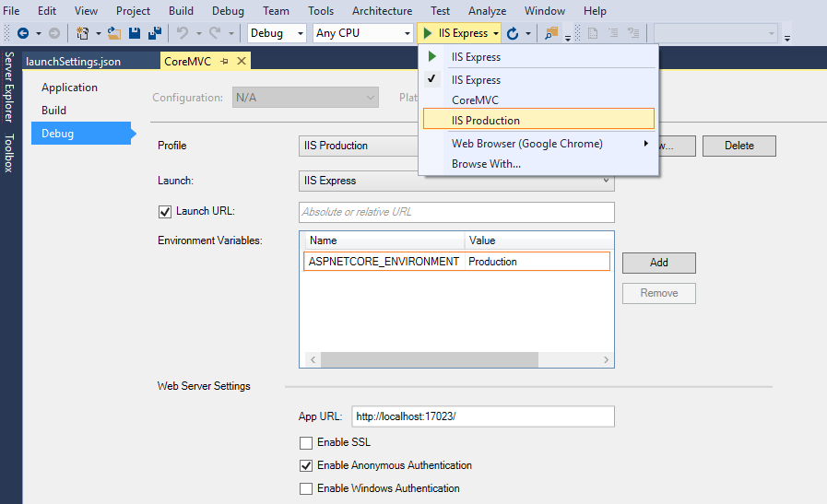Open the Debug solution configuration dropdown
Image resolution: width=827 pixels, height=504 pixels.
coord(277,33)
